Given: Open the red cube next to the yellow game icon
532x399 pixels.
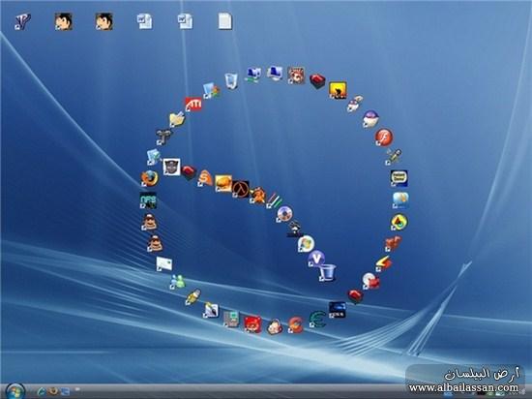Looking at the screenshot, I should click(317, 81).
